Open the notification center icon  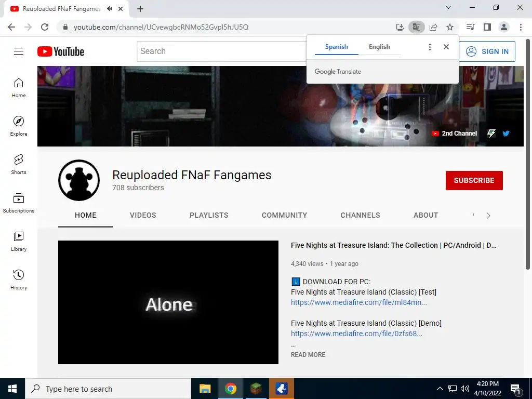[x=516, y=389]
